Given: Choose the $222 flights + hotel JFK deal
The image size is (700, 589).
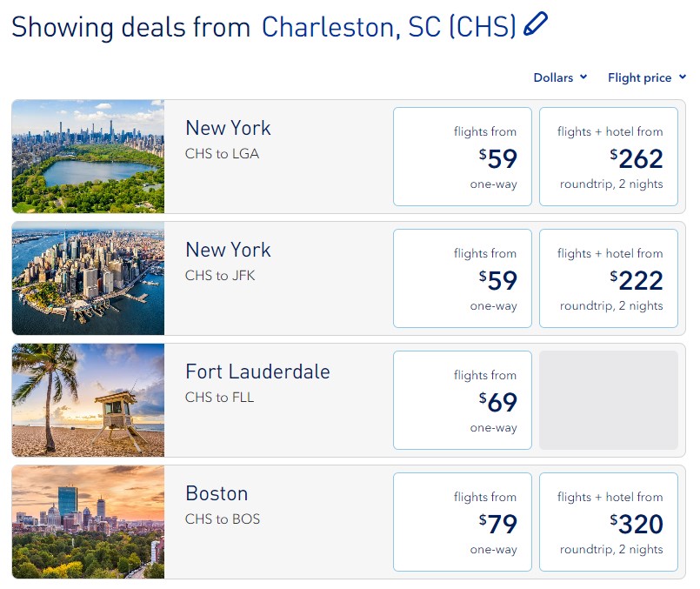Looking at the screenshot, I should [609, 278].
